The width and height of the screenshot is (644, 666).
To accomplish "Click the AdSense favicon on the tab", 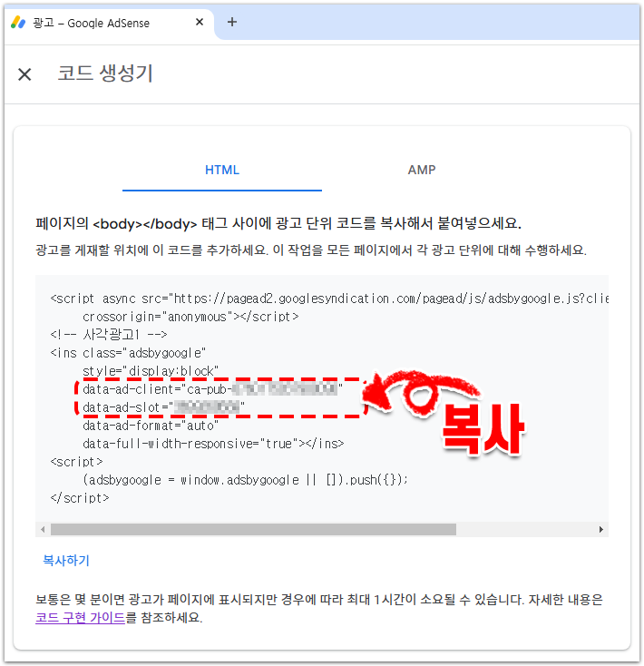I will point(18,23).
